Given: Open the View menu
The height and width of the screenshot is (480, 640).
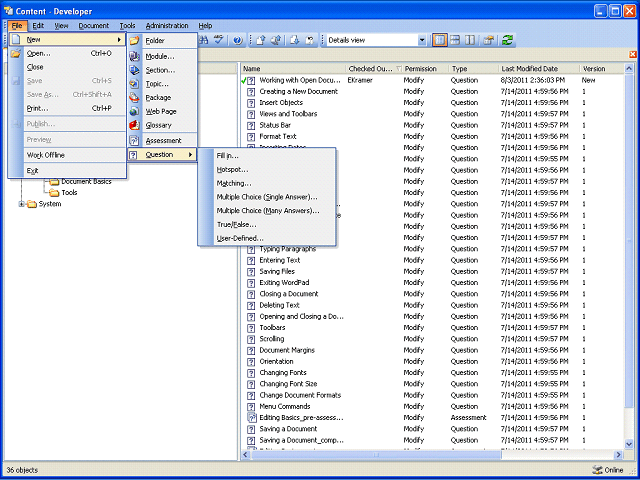Looking at the screenshot, I should [x=61, y=26].
